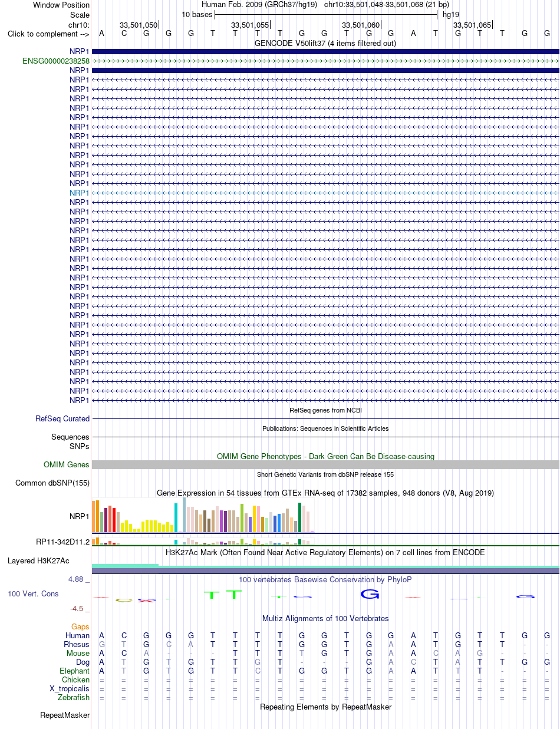Select the Scale track label

pyautogui.click(x=80, y=15)
